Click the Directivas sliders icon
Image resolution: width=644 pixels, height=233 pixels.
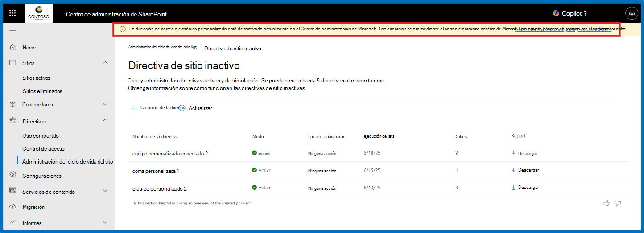[13, 121]
